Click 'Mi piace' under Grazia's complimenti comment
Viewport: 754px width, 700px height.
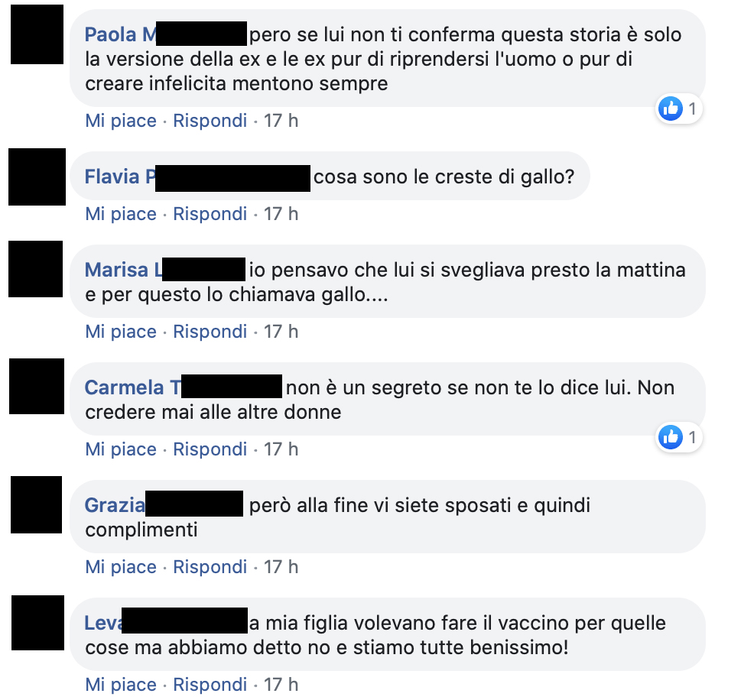pyautogui.click(x=121, y=567)
